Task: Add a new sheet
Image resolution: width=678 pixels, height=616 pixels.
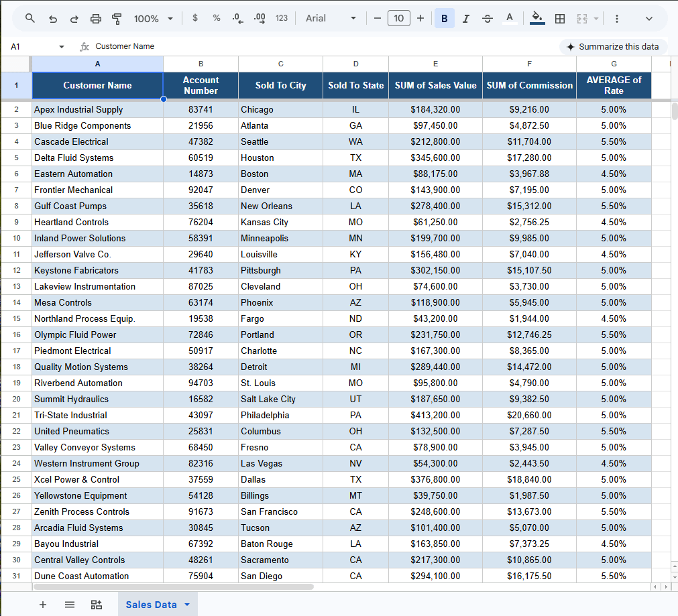Action: tap(43, 605)
